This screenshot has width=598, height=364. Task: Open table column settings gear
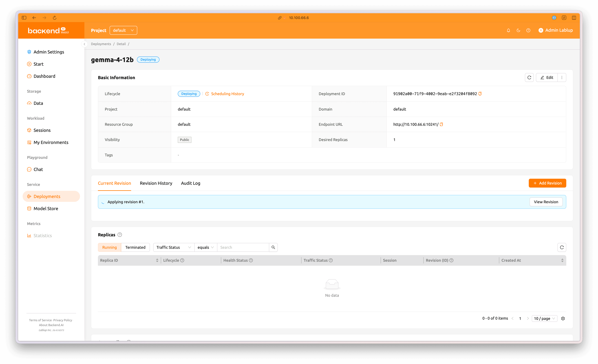point(563,318)
